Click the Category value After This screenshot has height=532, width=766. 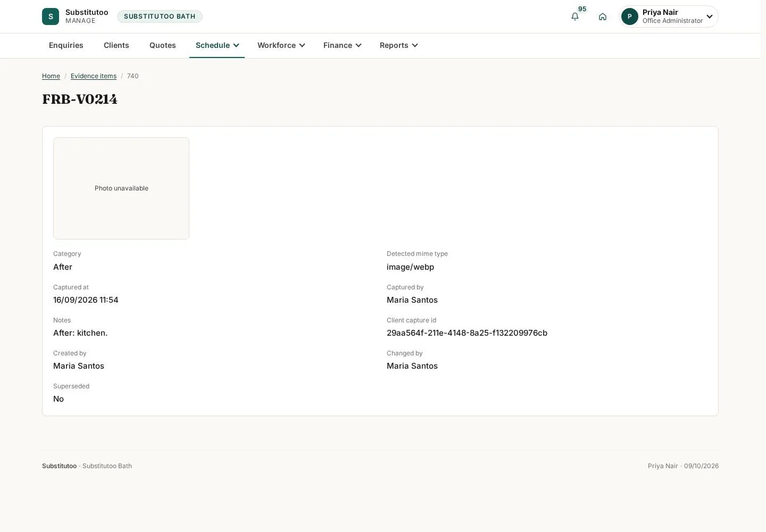[x=63, y=267]
